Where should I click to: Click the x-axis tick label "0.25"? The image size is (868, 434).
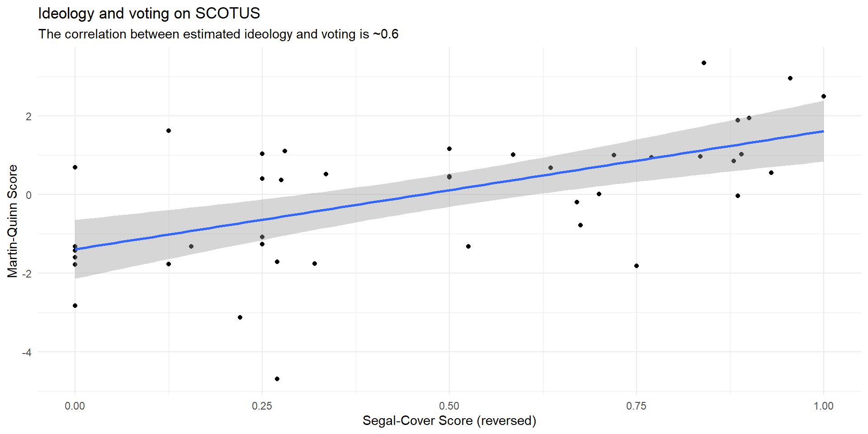coord(262,406)
